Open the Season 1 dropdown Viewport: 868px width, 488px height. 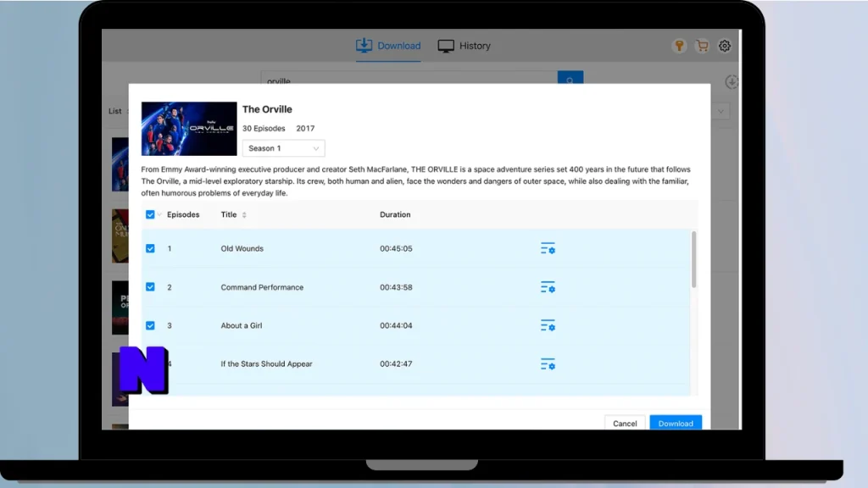pyautogui.click(x=283, y=148)
